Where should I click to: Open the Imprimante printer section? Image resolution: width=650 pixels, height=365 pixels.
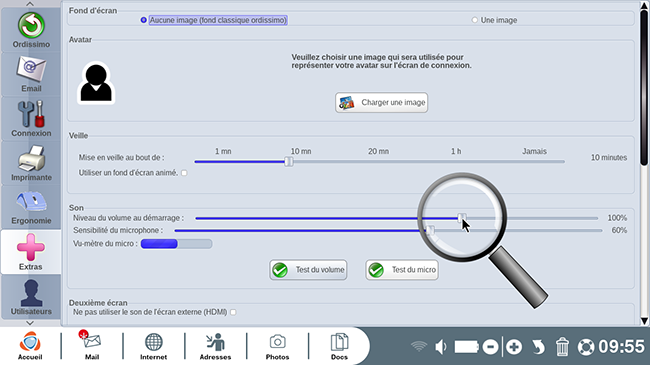[31, 163]
